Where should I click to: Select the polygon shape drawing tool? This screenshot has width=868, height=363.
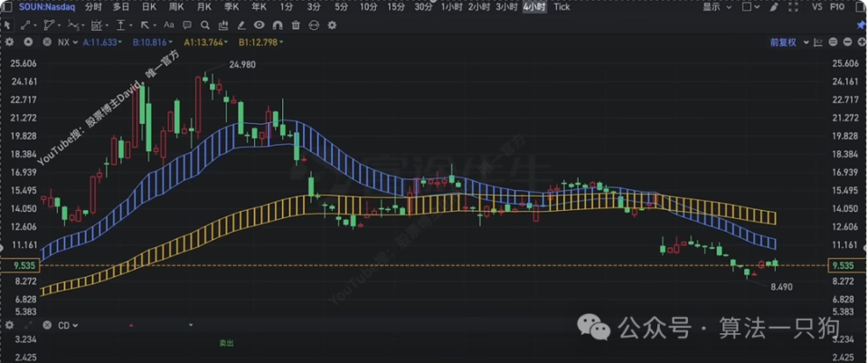49,25
